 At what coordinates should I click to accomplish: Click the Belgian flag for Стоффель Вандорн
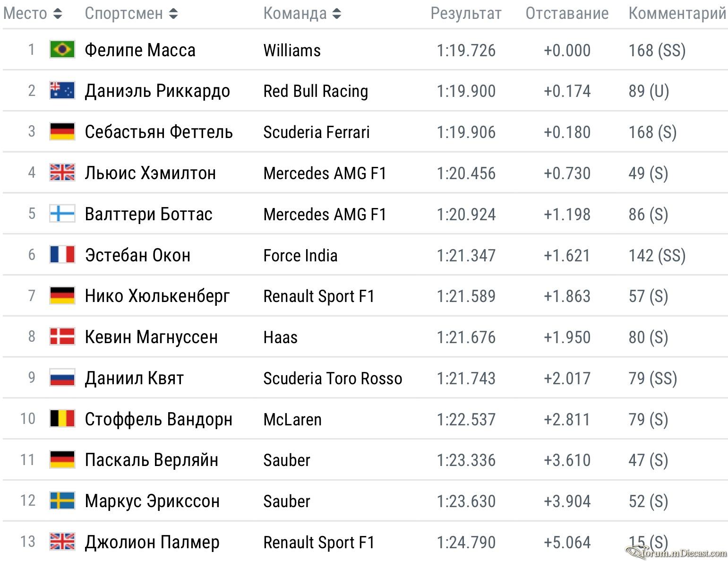(x=62, y=418)
